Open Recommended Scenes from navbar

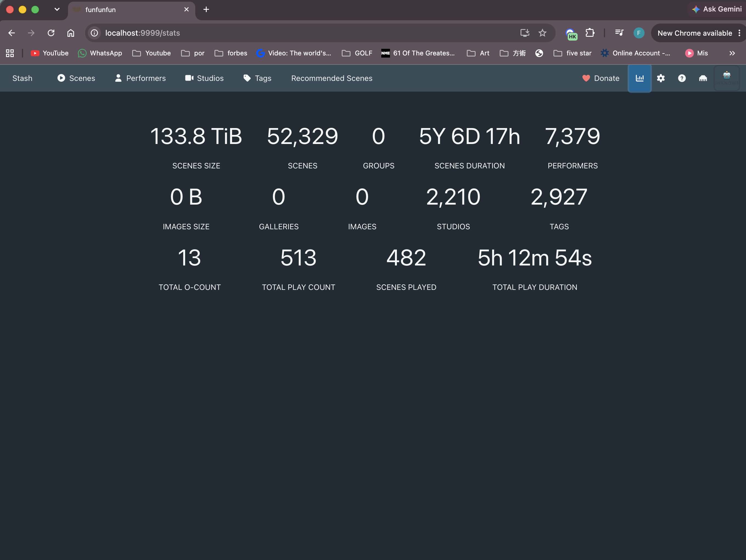(x=332, y=78)
